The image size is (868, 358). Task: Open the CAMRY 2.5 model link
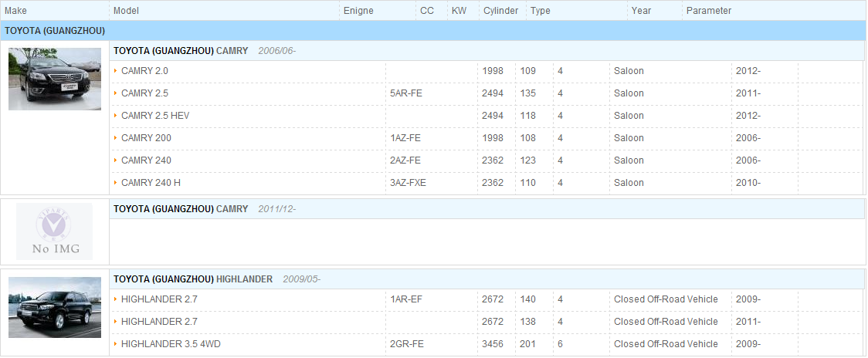point(144,93)
